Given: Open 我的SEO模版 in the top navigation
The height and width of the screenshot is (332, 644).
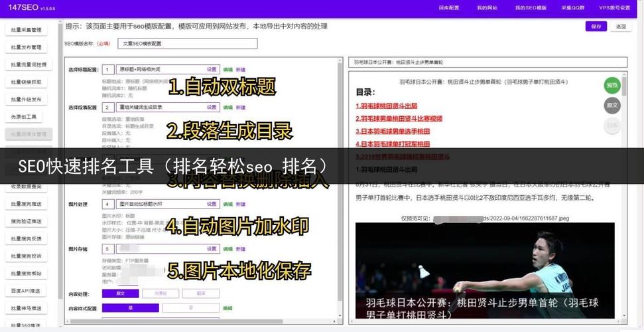Looking at the screenshot, I should coord(531,8).
